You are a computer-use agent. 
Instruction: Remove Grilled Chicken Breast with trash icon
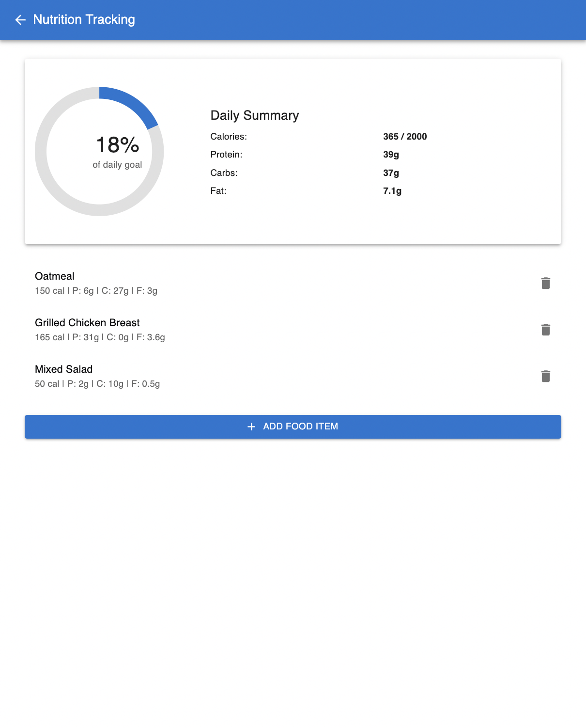click(x=545, y=330)
